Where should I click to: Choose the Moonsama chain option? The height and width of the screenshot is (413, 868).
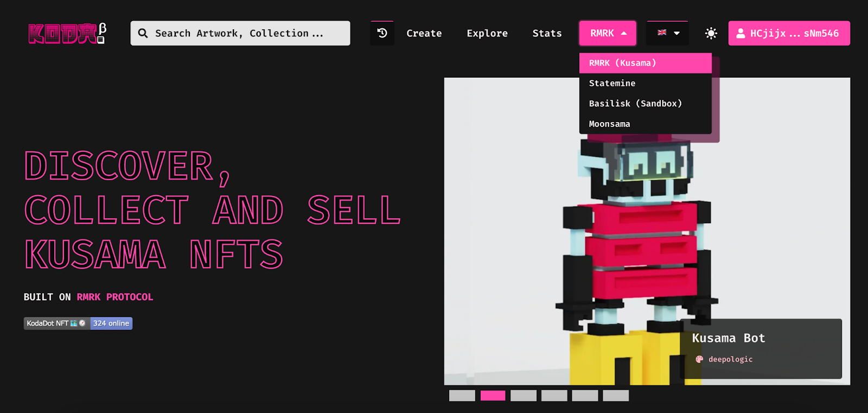[x=645, y=124]
